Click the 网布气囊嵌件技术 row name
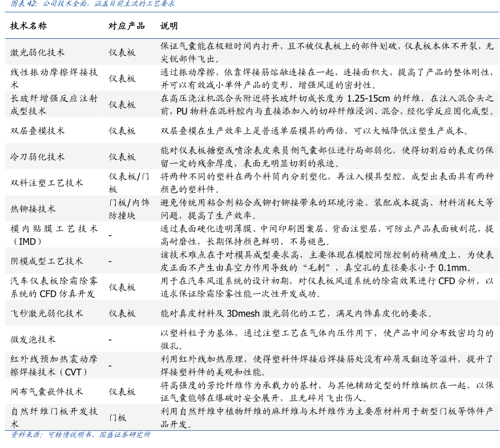Viewport: 500px width, 448px height. click(x=46, y=392)
